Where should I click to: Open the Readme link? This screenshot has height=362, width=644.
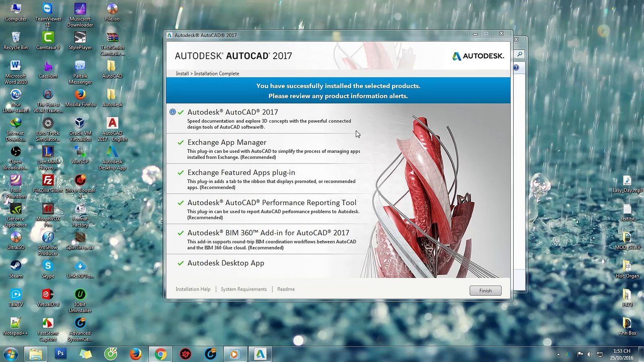tap(286, 289)
